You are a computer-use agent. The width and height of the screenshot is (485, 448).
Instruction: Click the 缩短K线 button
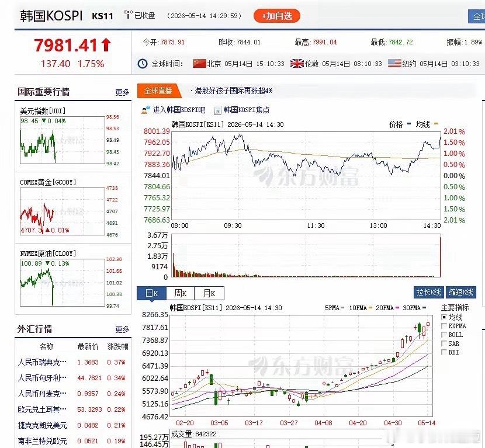460,292
